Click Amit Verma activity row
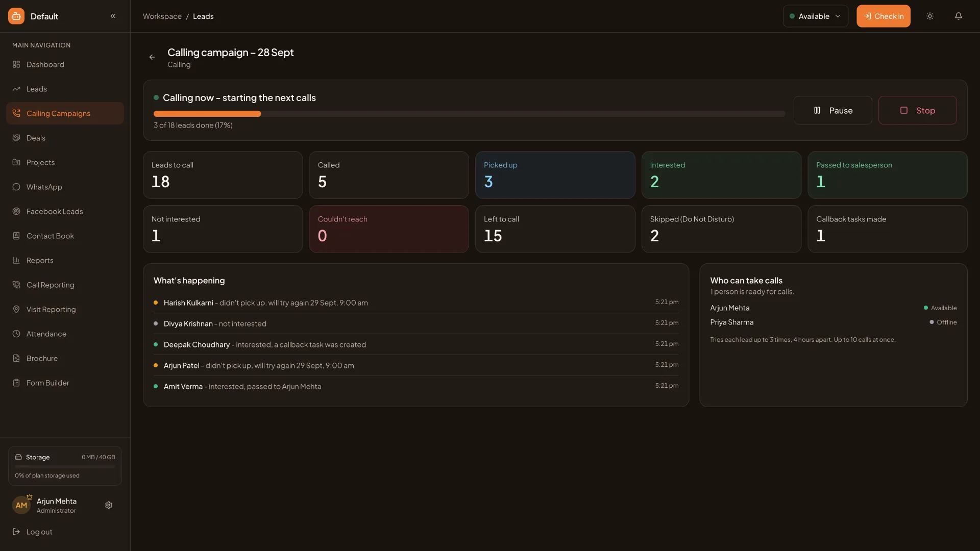 tap(416, 386)
